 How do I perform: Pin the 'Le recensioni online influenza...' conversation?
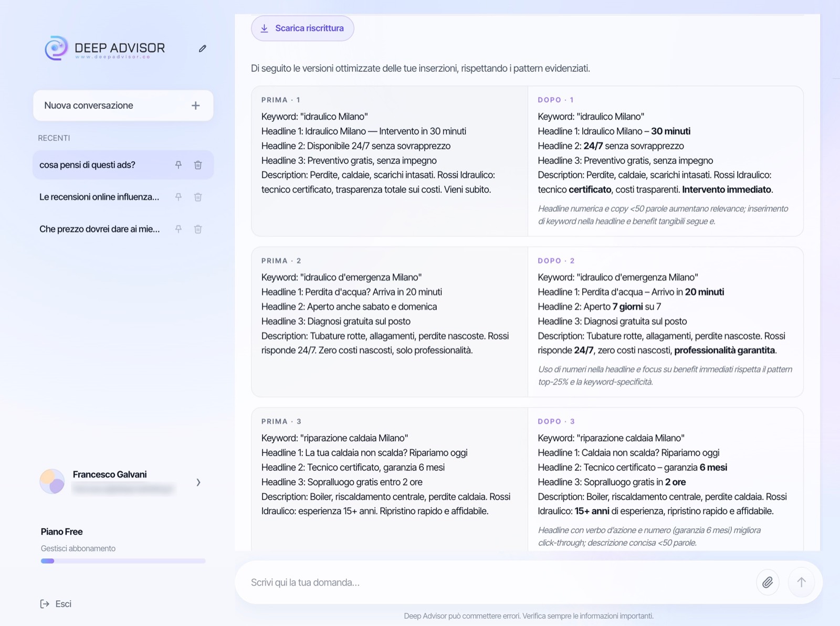coord(178,197)
